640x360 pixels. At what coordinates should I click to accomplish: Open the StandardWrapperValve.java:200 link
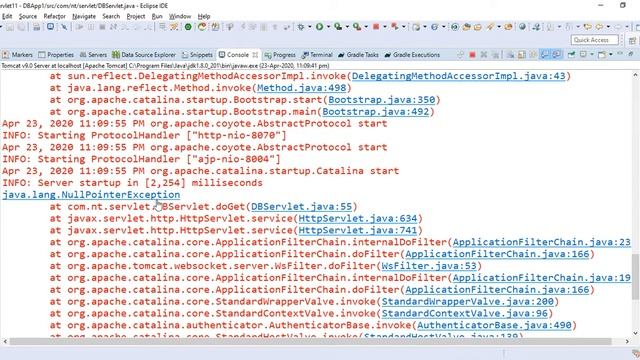click(x=467, y=301)
